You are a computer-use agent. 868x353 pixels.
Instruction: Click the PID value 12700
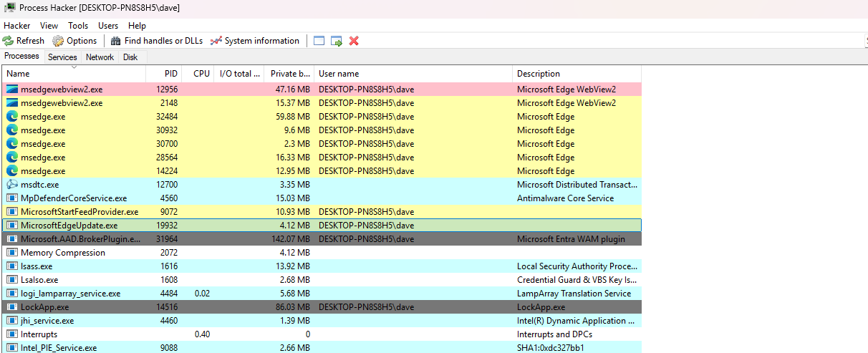coord(166,185)
